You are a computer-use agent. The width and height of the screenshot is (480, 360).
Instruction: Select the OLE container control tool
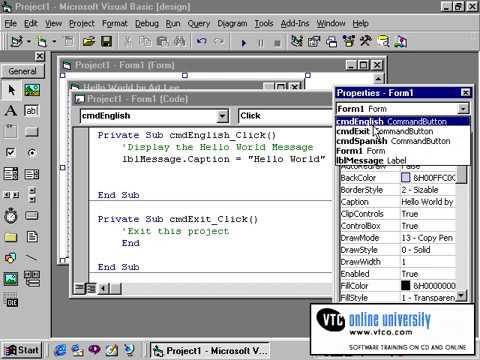pyautogui.click(x=12, y=302)
